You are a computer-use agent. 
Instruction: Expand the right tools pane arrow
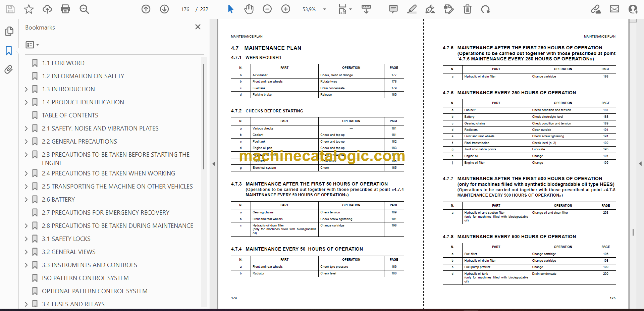pyautogui.click(x=640, y=164)
